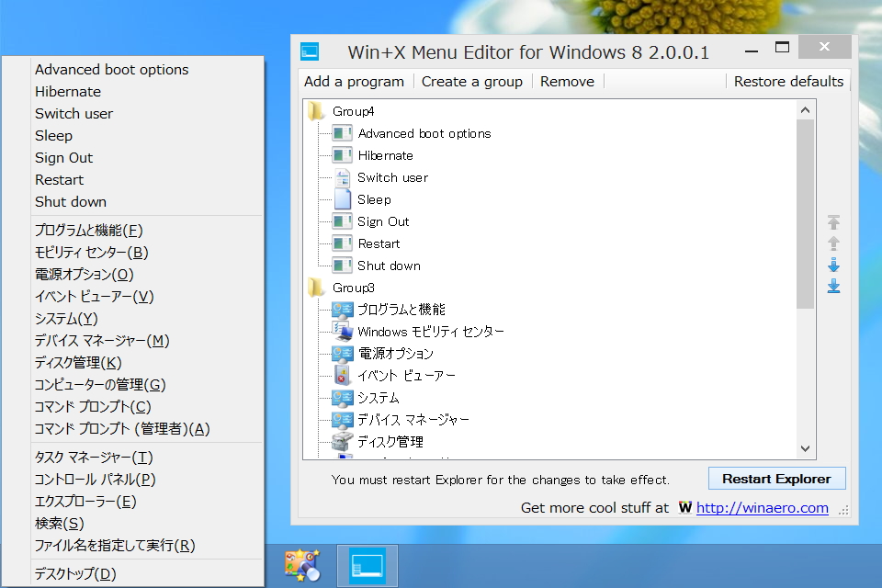Click the tree list scroll down arrow
The width and height of the screenshot is (882, 588).
[x=806, y=448]
